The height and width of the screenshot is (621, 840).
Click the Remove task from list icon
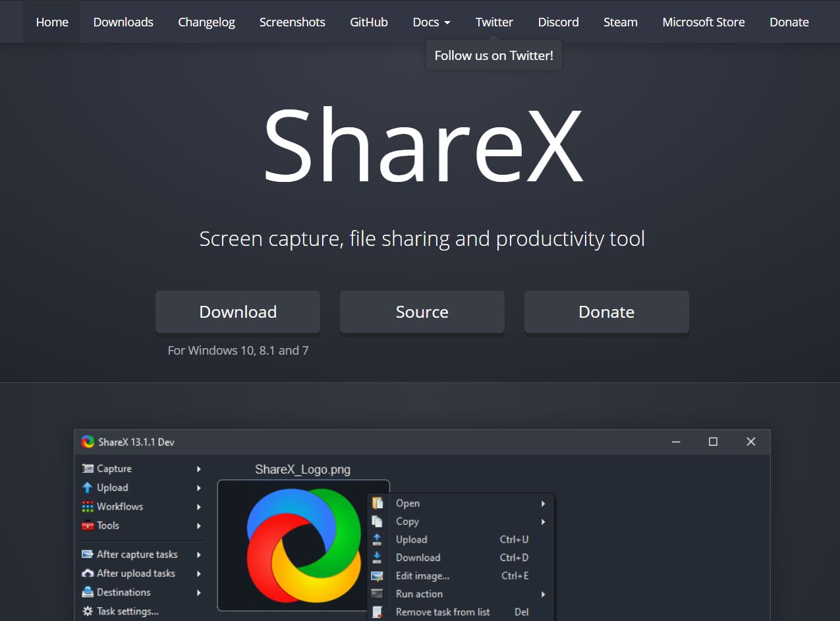point(378,612)
